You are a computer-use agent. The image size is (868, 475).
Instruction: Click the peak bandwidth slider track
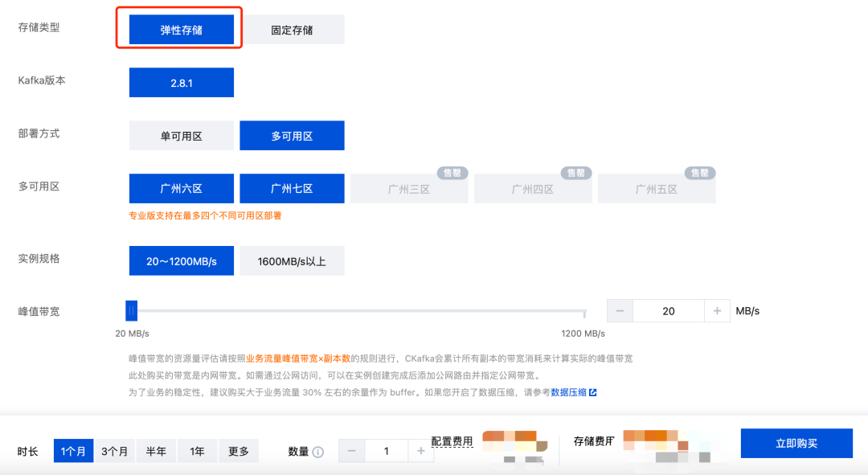pyautogui.click(x=360, y=311)
